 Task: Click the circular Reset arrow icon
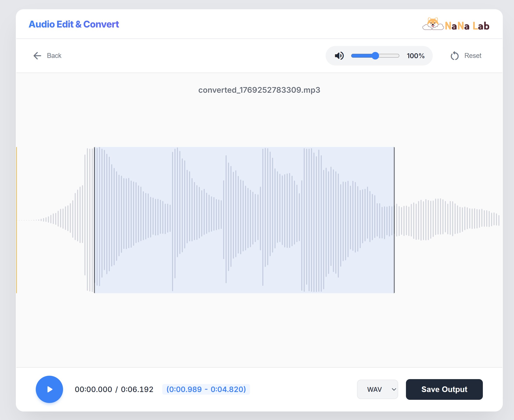(454, 56)
